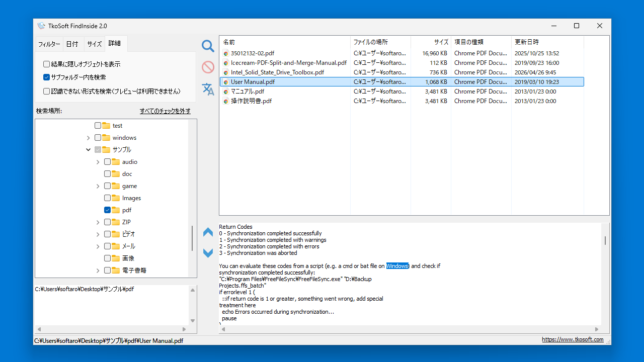This screenshot has width=644, height=362.
Task: Enable showing hidden objects in results
Action: point(46,64)
